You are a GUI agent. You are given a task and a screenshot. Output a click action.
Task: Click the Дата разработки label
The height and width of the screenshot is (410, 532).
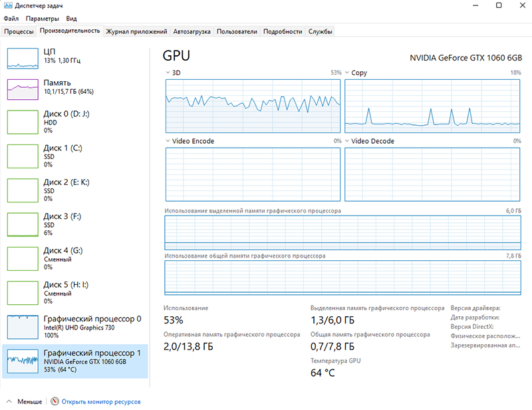475,317
